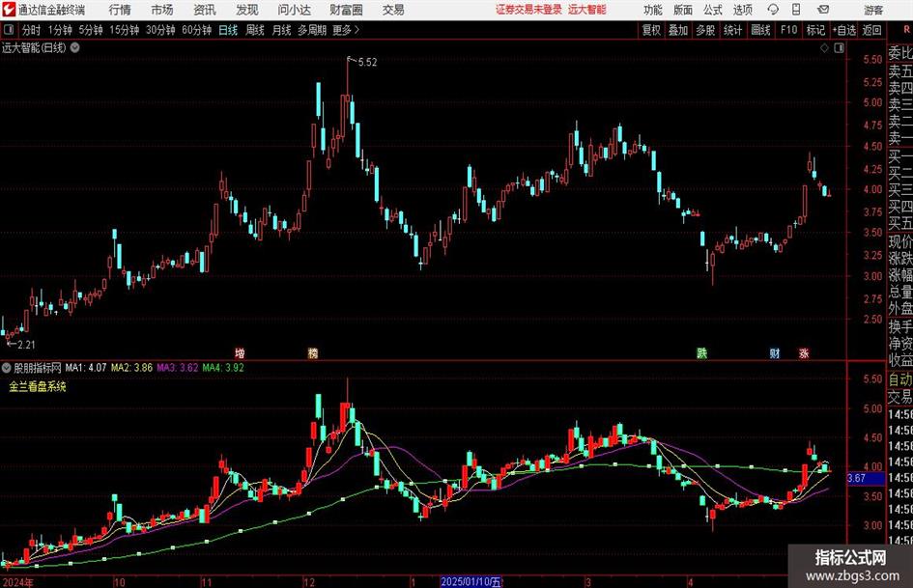Open the customer service headset icon
Viewport: 913px width, 588px height.
point(773,10)
